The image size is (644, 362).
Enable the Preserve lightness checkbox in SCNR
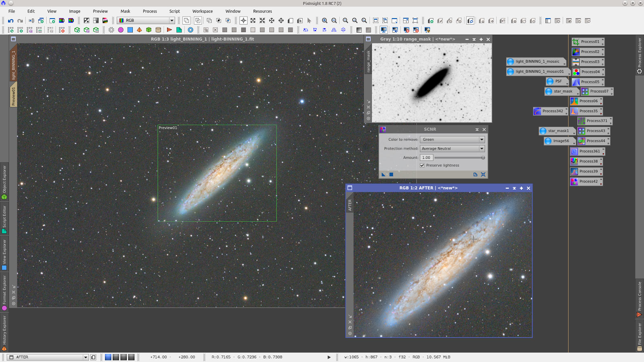click(422, 165)
